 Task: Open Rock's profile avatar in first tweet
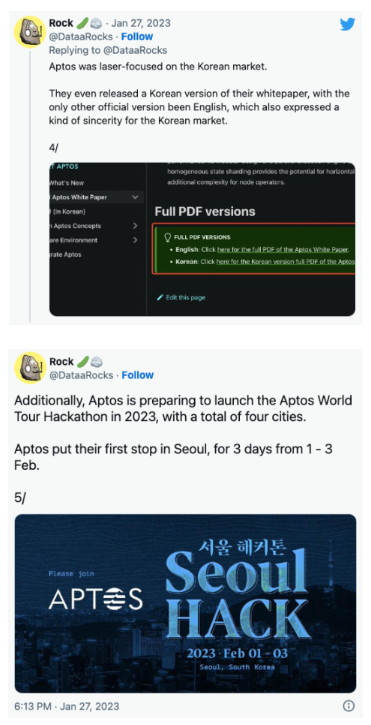point(30,31)
